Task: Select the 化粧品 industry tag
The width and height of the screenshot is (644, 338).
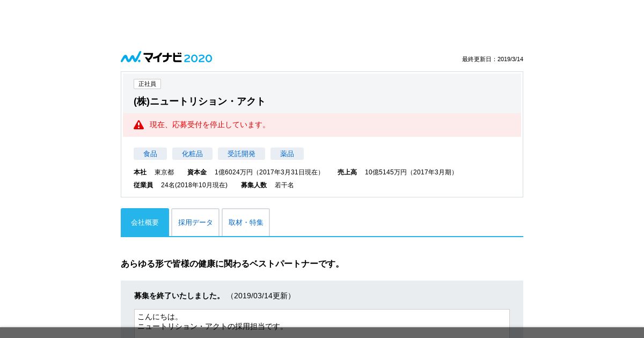Action: tap(192, 154)
